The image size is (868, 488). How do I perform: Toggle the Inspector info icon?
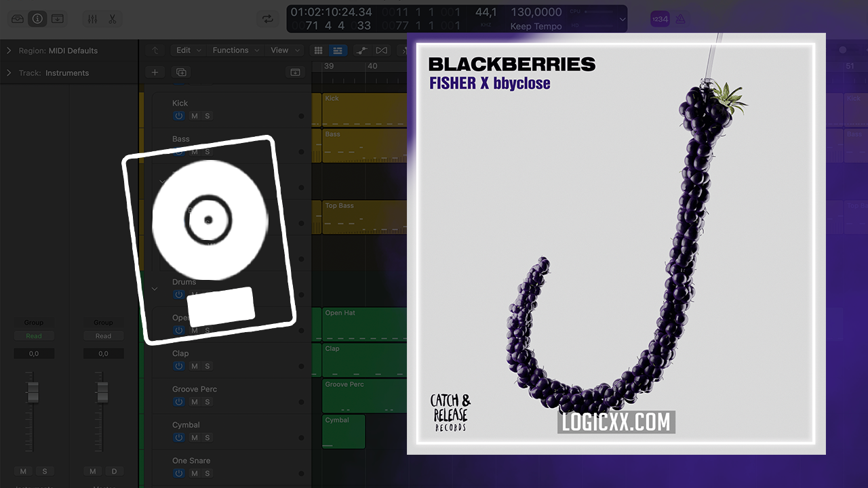(37, 19)
